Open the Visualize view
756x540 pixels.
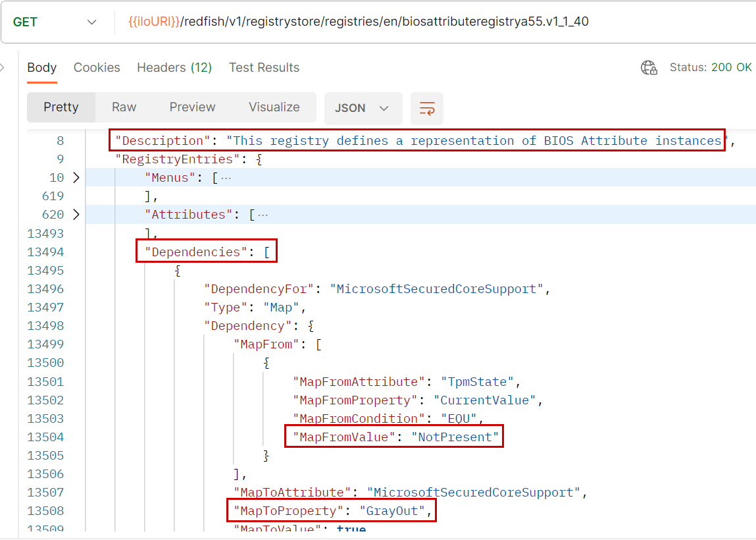pyautogui.click(x=274, y=107)
